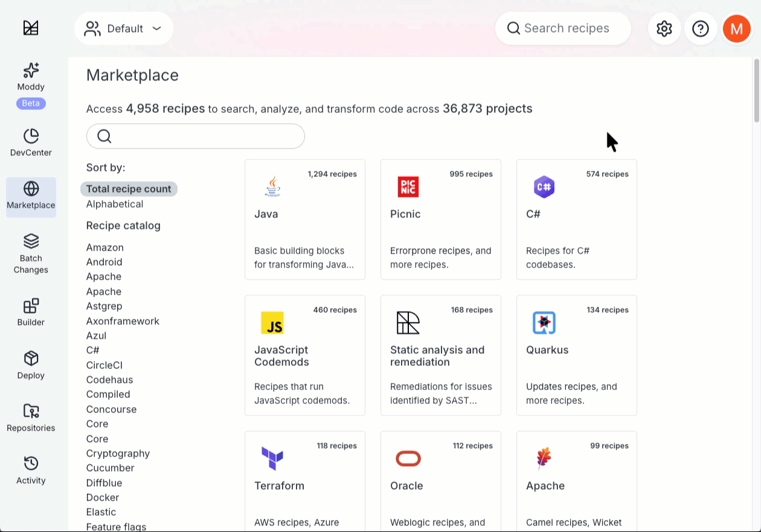View the Activity history icon

pyautogui.click(x=31, y=470)
